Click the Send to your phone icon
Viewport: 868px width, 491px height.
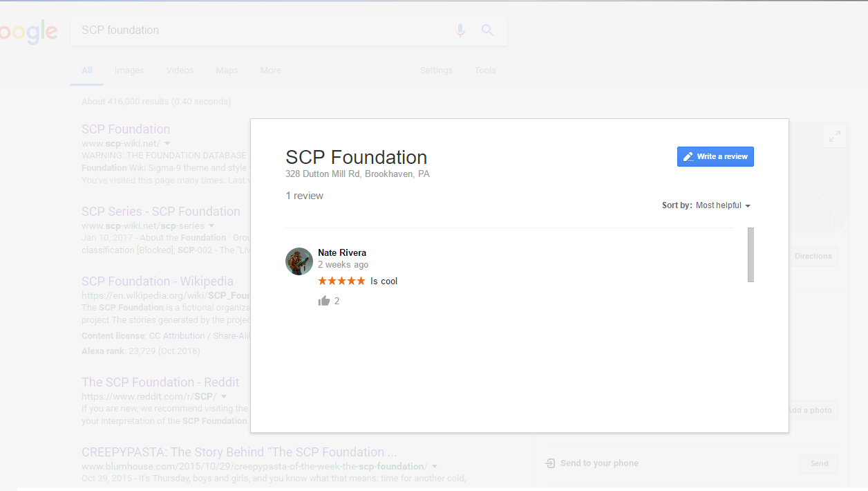pyautogui.click(x=550, y=463)
